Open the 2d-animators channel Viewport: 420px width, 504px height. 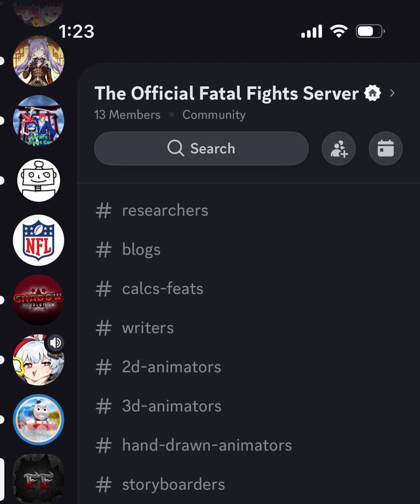(x=171, y=367)
